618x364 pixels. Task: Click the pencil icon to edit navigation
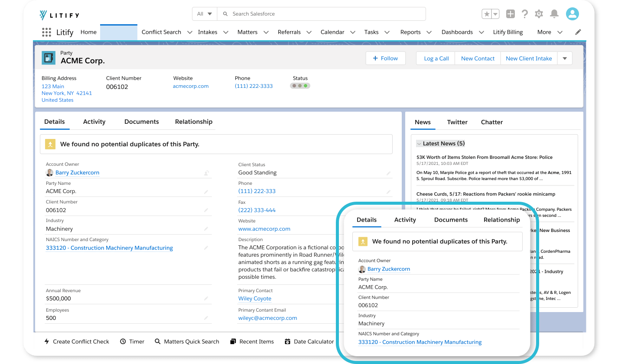point(578,32)
